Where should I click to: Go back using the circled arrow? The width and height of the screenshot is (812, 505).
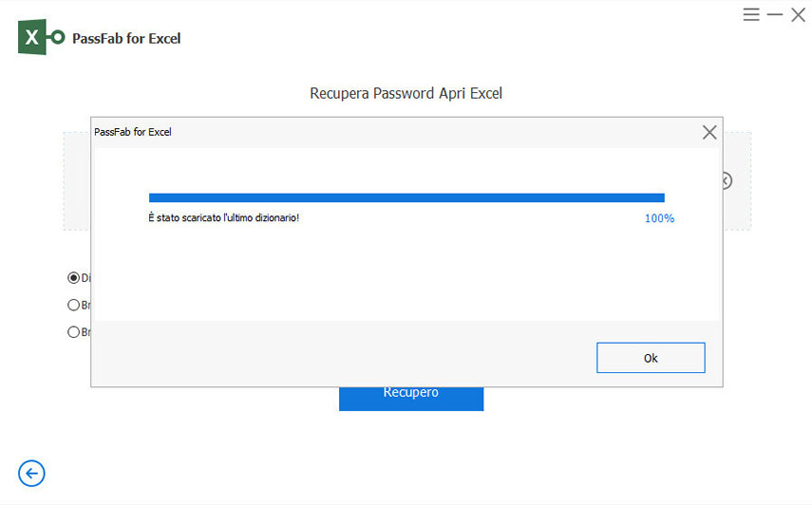coord(31,473)
